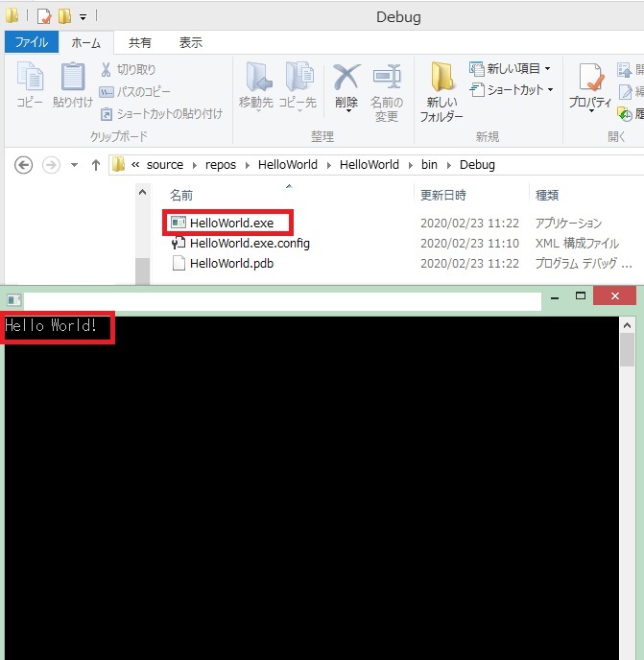
Task: Open the File tab
Action: tap(32, 42)
